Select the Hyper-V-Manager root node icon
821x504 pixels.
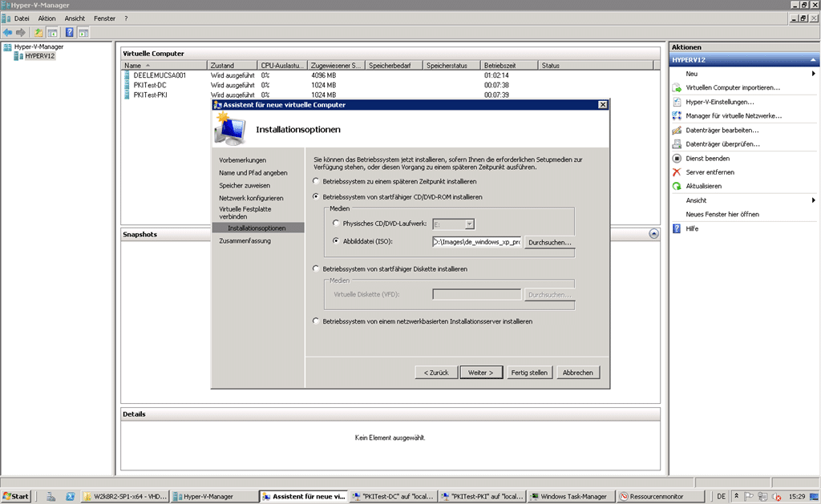[7, 47]
